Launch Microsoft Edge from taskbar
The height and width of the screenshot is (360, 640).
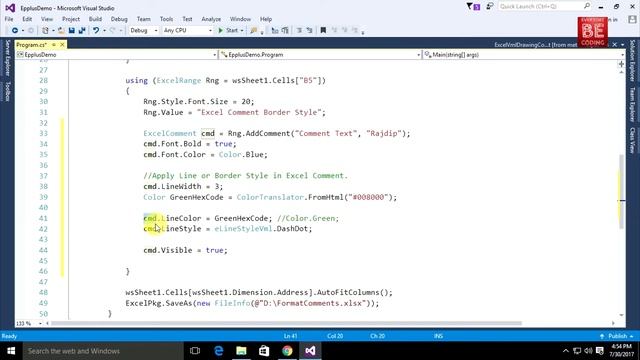[x=219, y=351]
